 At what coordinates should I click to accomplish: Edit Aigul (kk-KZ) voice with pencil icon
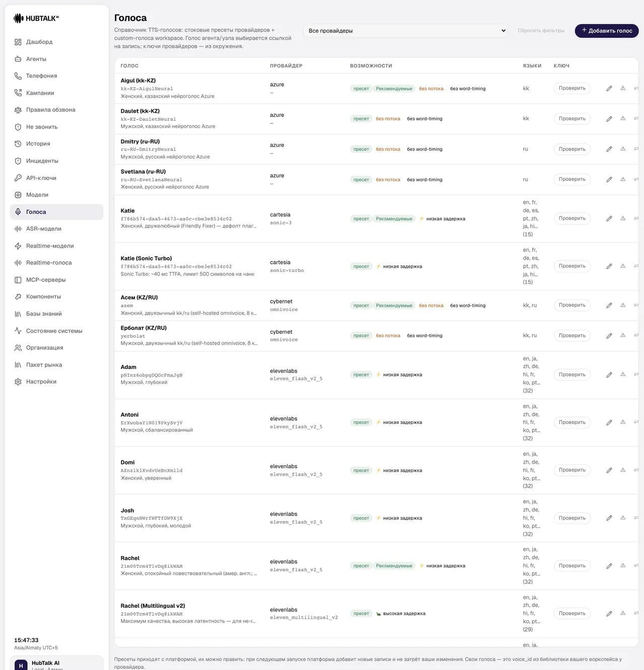tap(609, 89)
